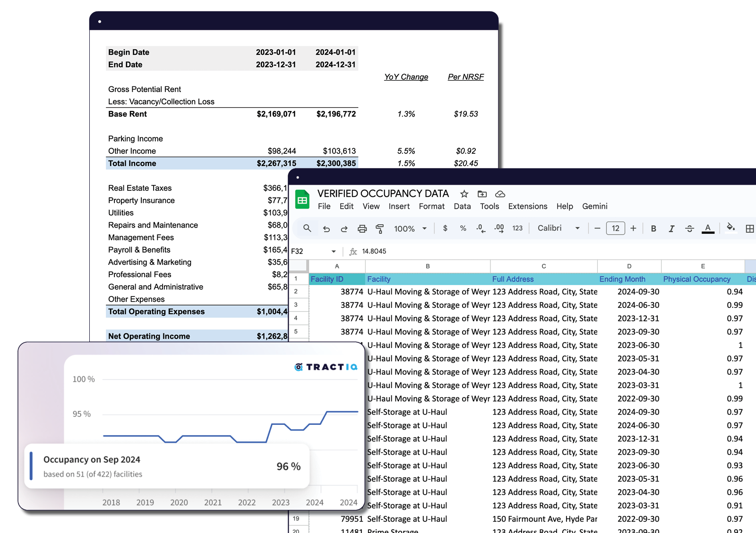Increase font size with plus button
The width and height of the screenshot is (756, 533).
633,228
